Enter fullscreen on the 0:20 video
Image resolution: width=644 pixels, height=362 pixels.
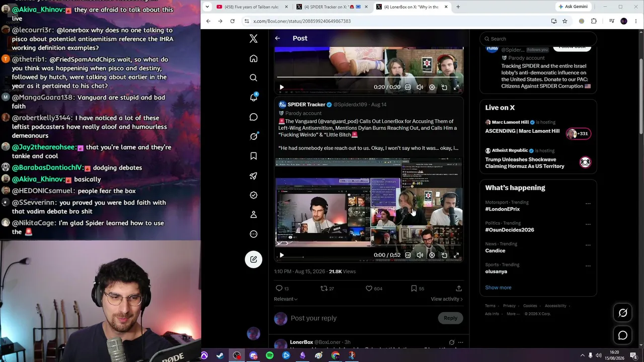456,87
